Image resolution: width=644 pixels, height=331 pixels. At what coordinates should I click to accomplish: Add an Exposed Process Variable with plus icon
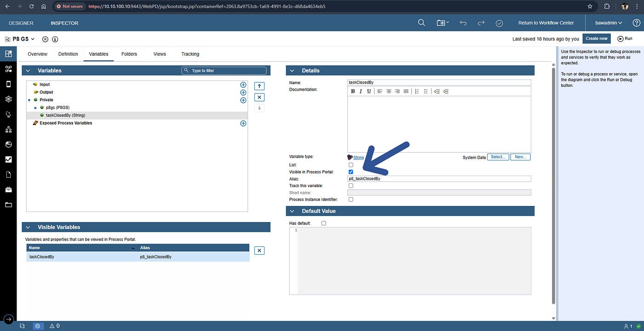(243, 123)
